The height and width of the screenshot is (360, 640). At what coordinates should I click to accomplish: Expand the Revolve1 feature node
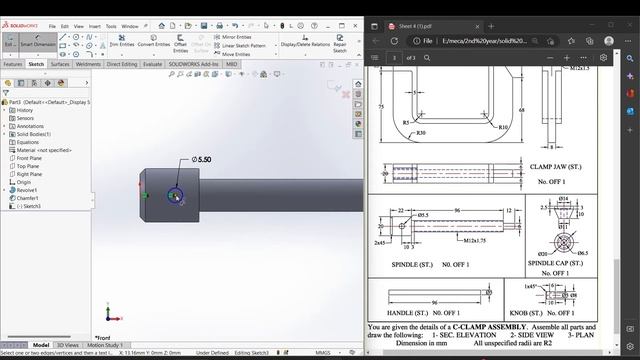pyautogui.click(x=4, y=190)
